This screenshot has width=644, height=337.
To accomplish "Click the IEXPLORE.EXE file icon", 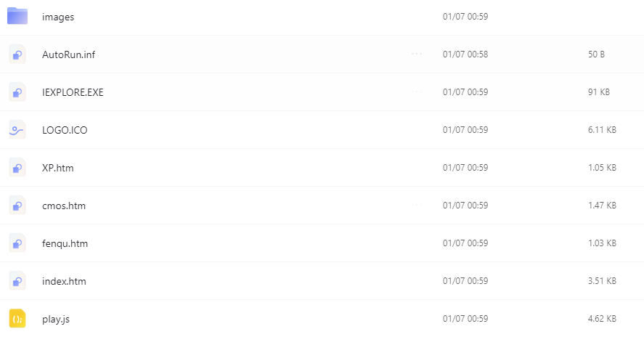I will point(17,92).
